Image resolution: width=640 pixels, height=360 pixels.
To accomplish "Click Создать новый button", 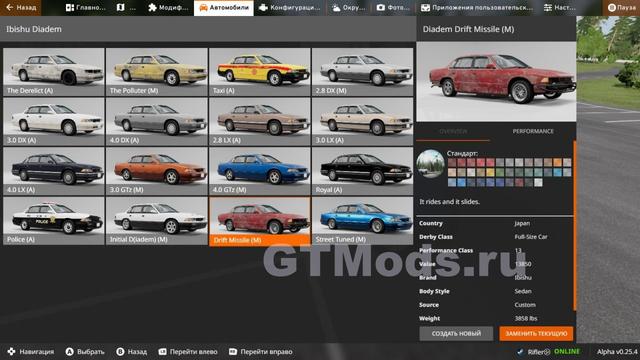I will click(x=456, y=333).
